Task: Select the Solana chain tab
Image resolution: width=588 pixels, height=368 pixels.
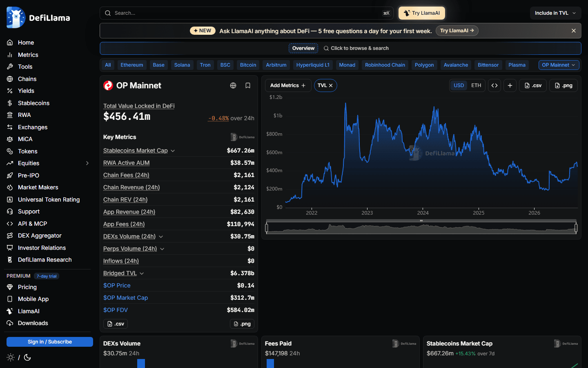Action: click(182, 65)
